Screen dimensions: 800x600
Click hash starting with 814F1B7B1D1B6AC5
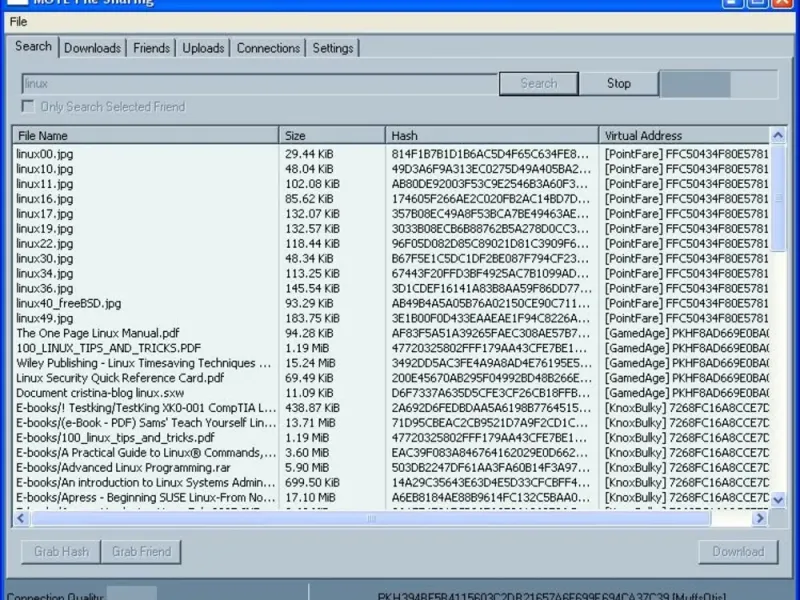490,154
